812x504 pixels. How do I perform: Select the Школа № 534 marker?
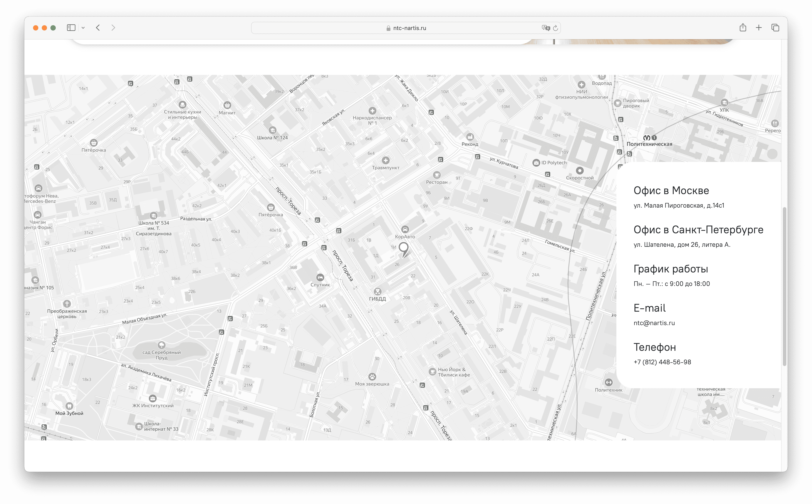153,216
